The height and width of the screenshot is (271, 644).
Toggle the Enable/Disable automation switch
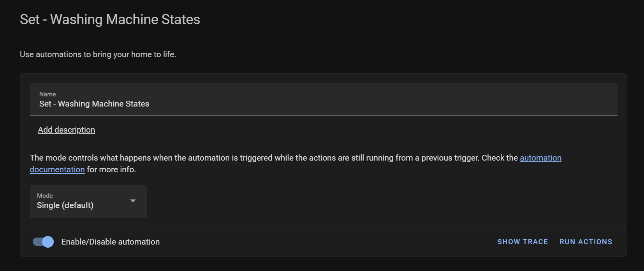[43, 242]
